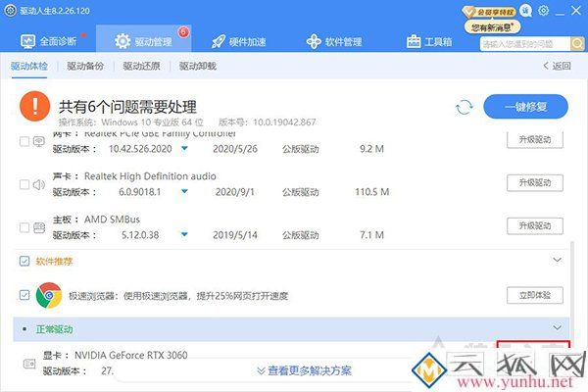
Task: Click the red badge on 驱动管理
Action: pos(183,32)
